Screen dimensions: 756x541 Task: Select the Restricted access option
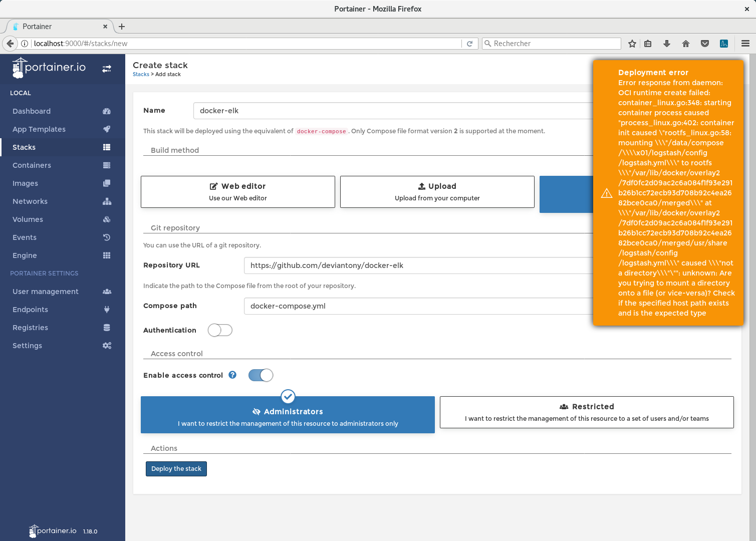[x=587, y=412]
